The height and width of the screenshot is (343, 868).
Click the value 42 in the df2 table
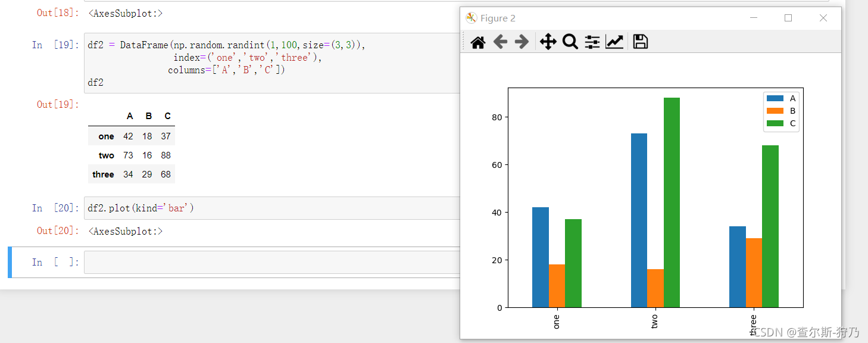coord(128,136)
